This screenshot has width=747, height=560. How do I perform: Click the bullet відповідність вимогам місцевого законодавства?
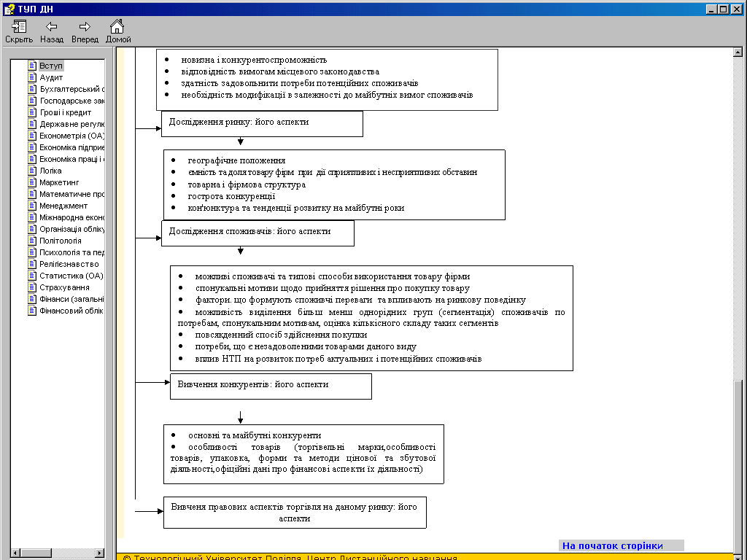pyautogui.click(x=280, y=71)
